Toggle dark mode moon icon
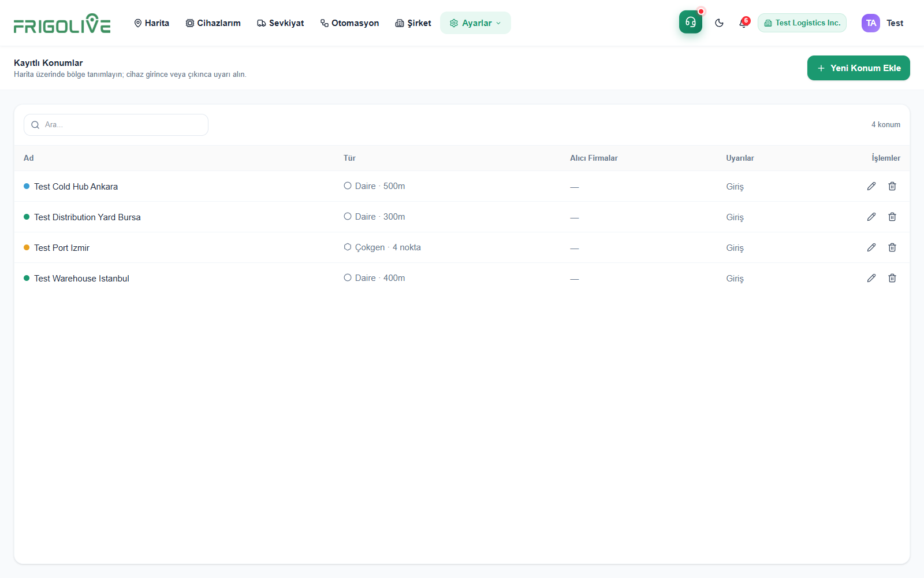This screenshot has width=924, height=578. click(719, 23)
